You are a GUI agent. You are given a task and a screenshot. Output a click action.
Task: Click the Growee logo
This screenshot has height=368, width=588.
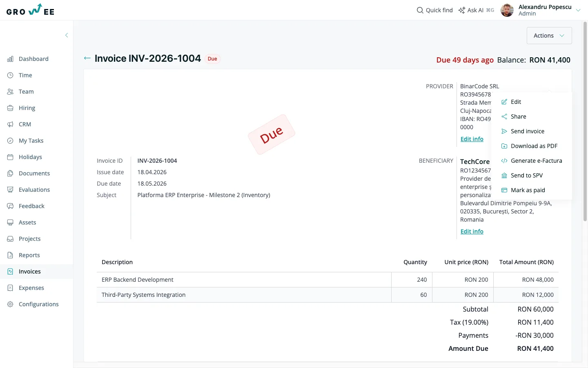pos(31,10)
